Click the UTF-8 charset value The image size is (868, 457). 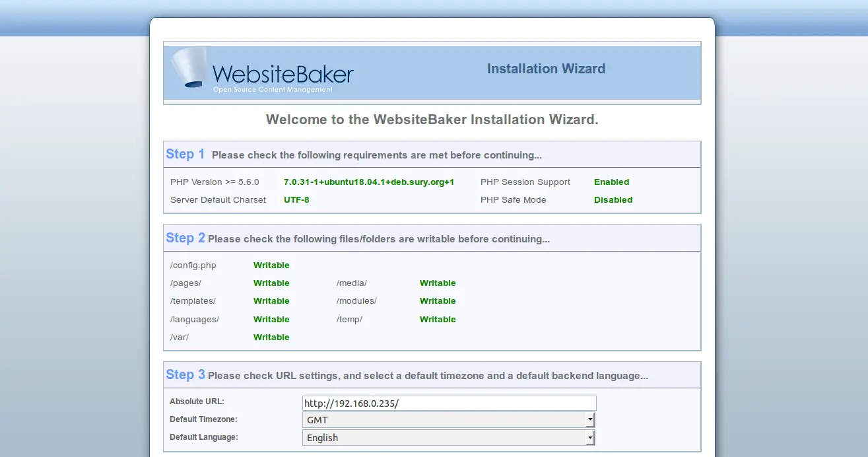[296, 200]
